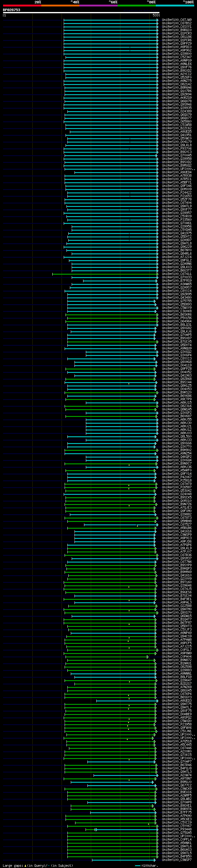Select label UniRef100_O82142
This screenshot has height=868, width=197.
(177, 84)
